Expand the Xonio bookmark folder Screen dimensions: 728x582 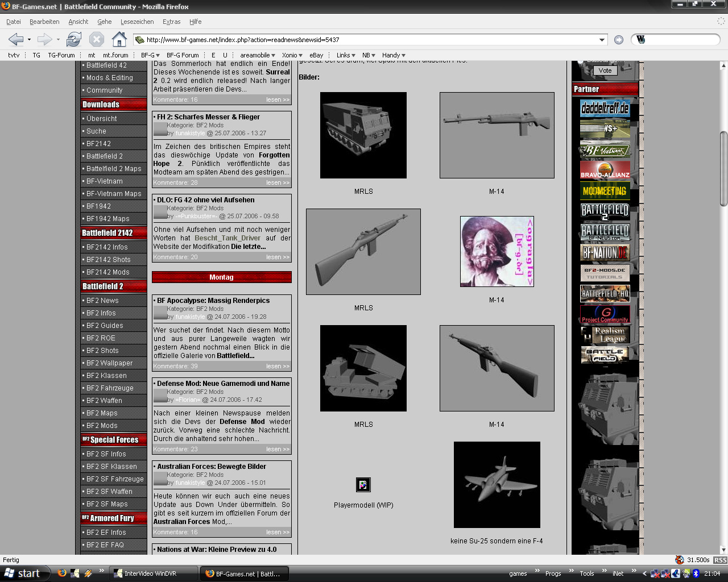[292, 55]
